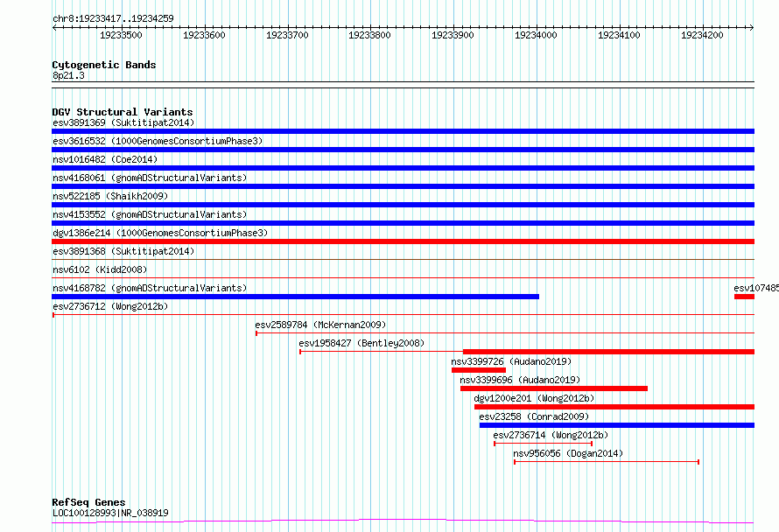Select dgv1200e201 (Wong2012b) label
Screen dimensions: 779x532
[534, 398]
